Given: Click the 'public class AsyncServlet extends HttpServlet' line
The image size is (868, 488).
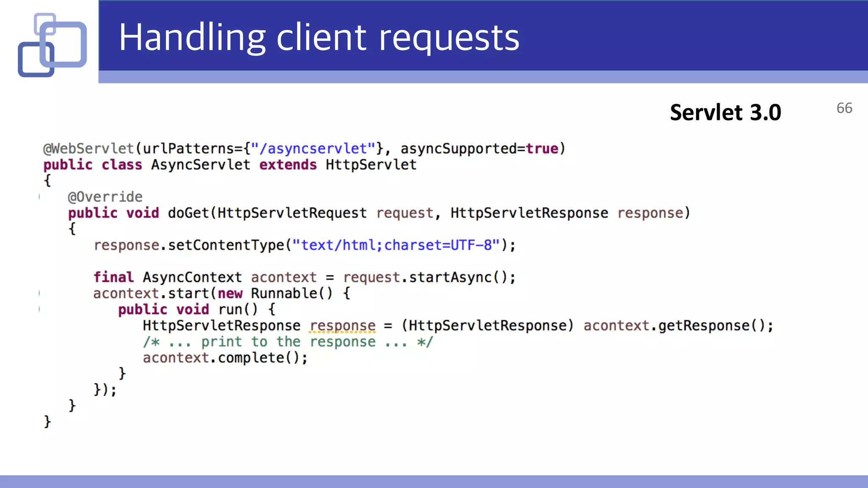Looking at the screenshot, I should click(x=230, y=165).
